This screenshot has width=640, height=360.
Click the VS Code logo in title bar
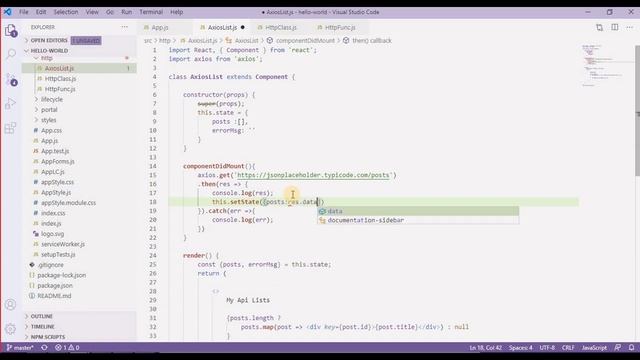[8, 12]
